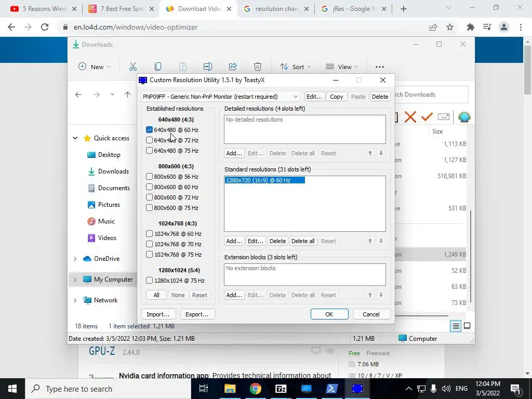Confirm with the OK button

coord(329,314)
